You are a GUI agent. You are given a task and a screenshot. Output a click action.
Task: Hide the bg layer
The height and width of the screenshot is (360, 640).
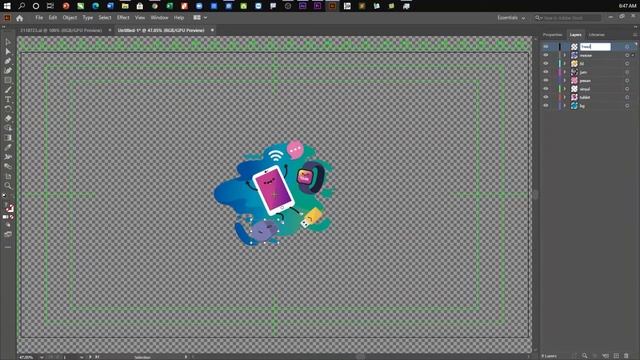pos(546,106)
